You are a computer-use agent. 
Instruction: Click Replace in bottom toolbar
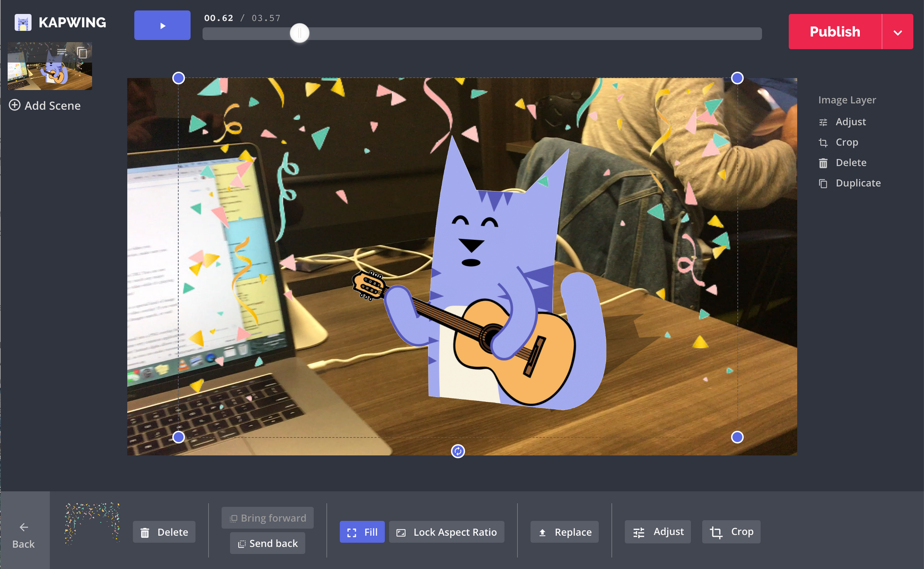(565, 532)
